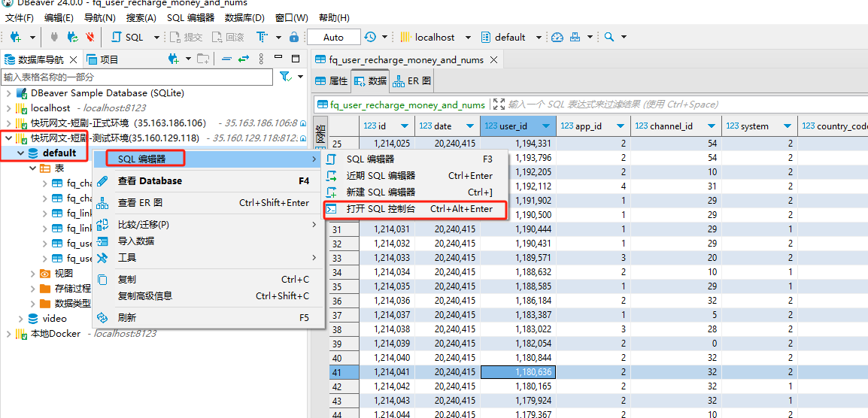This screenshot has height=418, width=868.
Task: Click the Reconnect plug icon with green arrows
Action: (x=72, y=37)
